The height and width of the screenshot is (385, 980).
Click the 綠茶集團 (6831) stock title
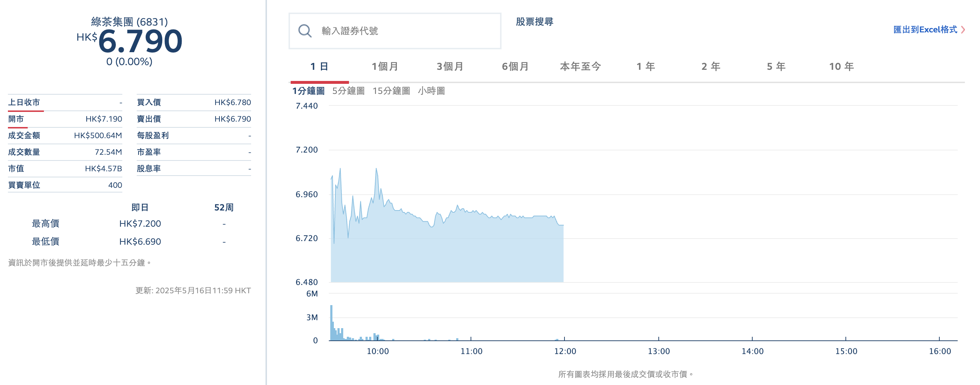pyautogui.click(x=130, y=22)
